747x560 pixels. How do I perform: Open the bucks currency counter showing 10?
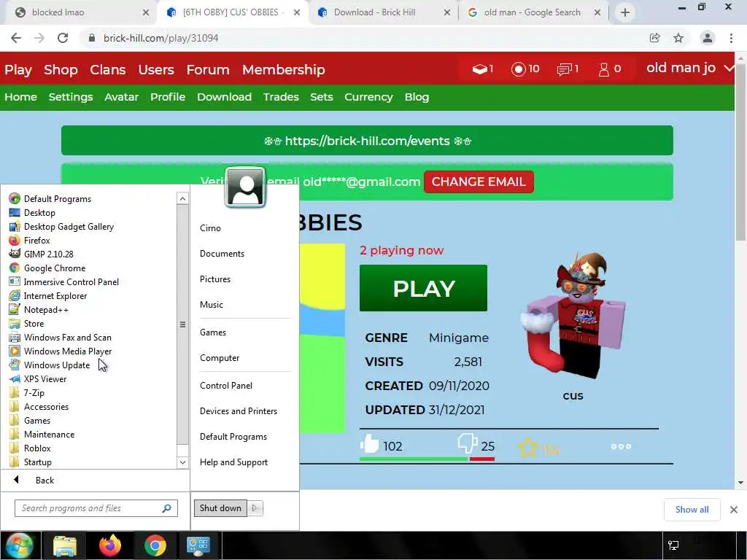pos(525,69)
